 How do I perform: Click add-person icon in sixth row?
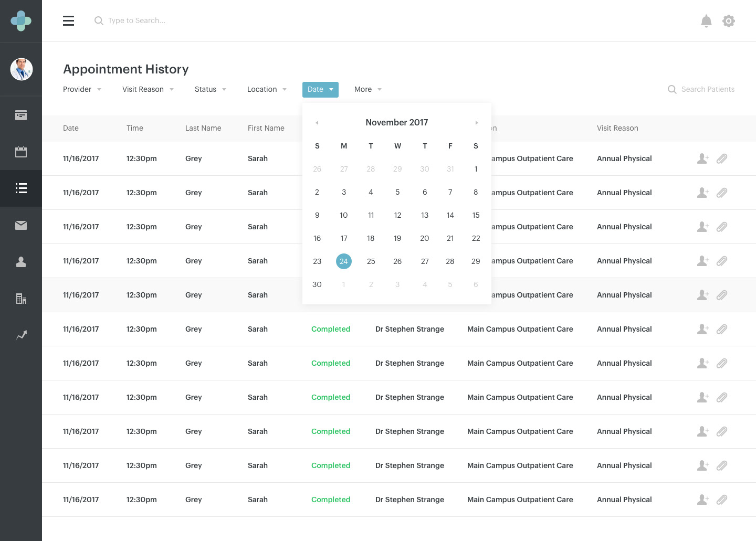click(x=703, y=329)
